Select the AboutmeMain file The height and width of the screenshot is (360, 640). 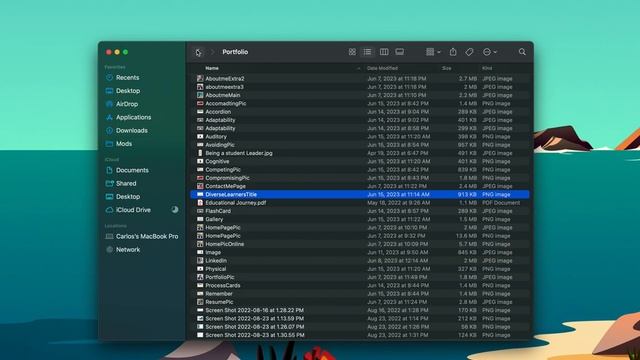pyautogui.click(x=360, y=95)
